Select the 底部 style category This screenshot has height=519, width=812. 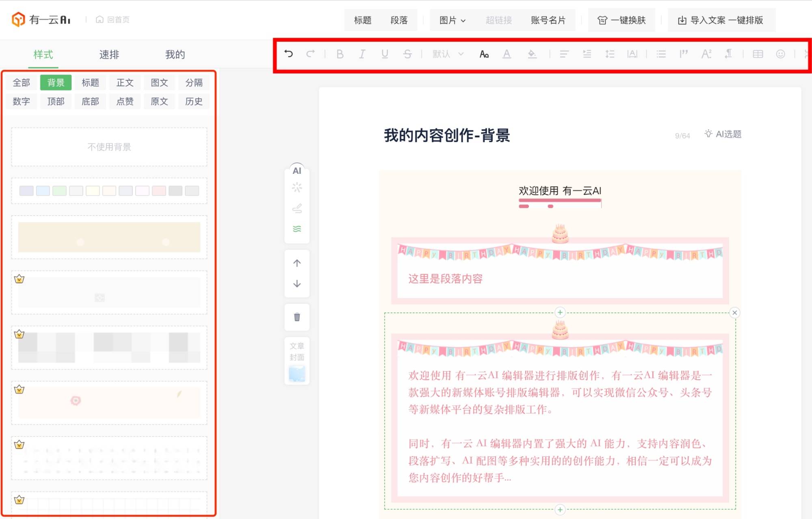click(90, 101)
